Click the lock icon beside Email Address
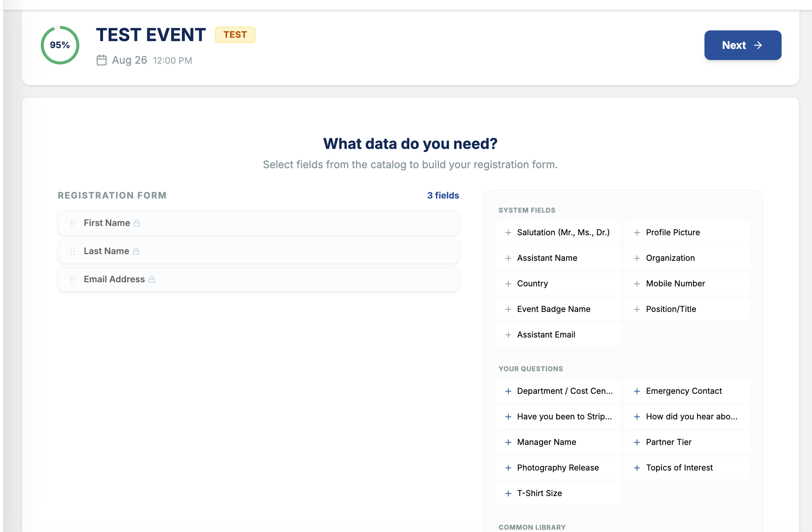 click(152, 279)
